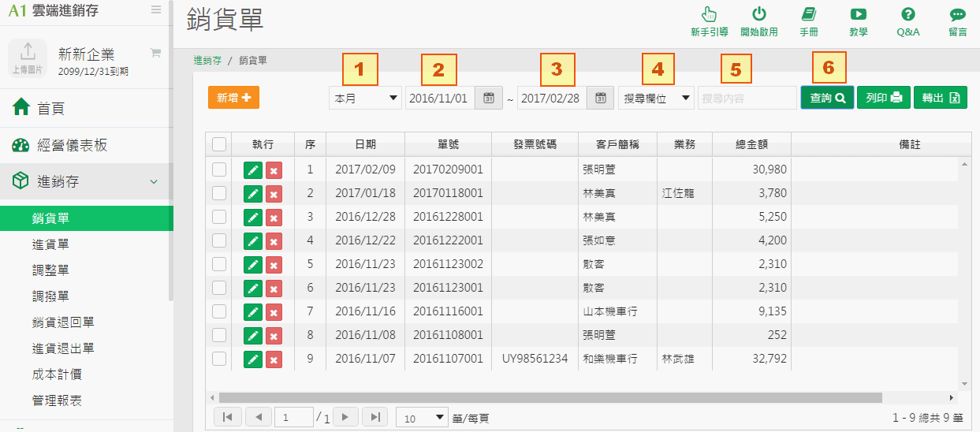
Task: Follow the 進銷存 breadcrumb link
Action: pyautogui.click(x=207, y=60)
